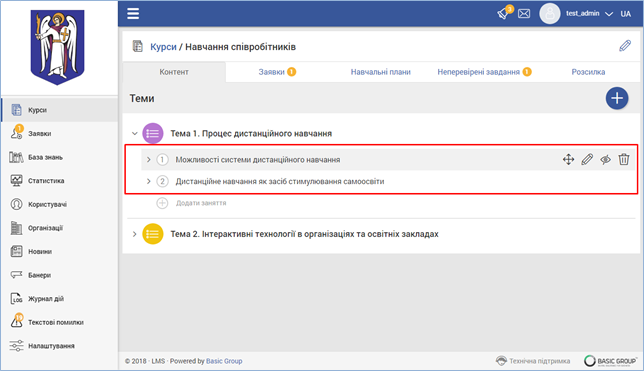This screenshot has width=644, height=371.
Task: Edit lesson 1 with pencil icon
Action: click(x=587, y=159)
